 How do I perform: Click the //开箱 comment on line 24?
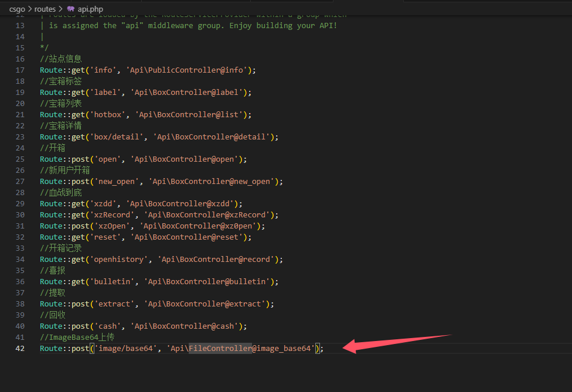point(53,148)
